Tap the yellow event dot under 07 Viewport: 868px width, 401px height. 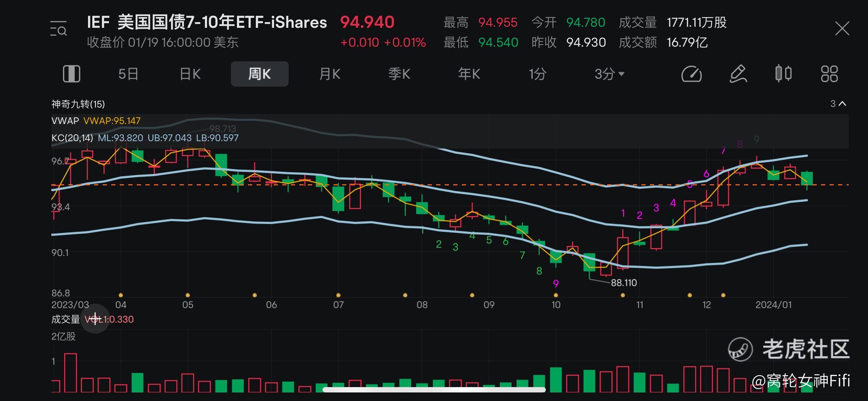(339, 295)
